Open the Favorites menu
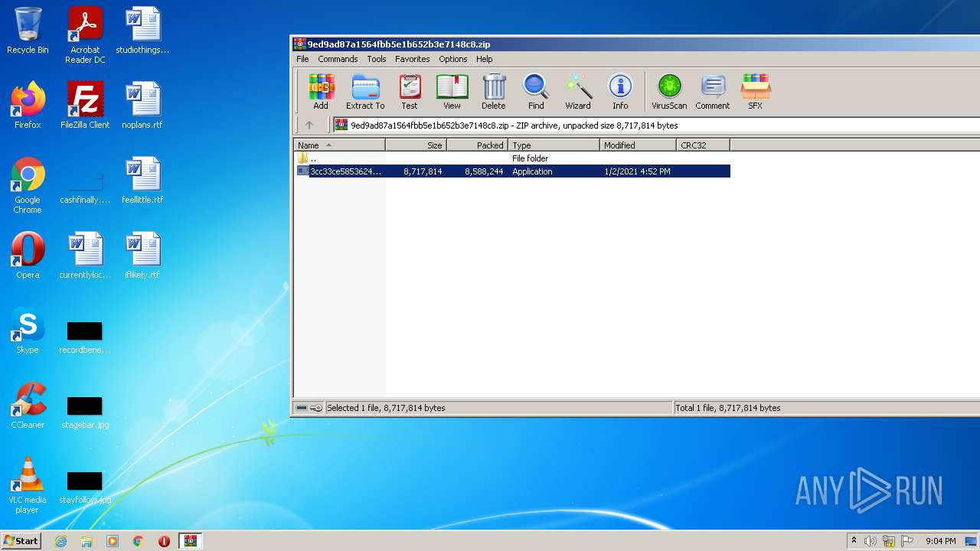Viewport: 980px width, 551px height. 413,59
